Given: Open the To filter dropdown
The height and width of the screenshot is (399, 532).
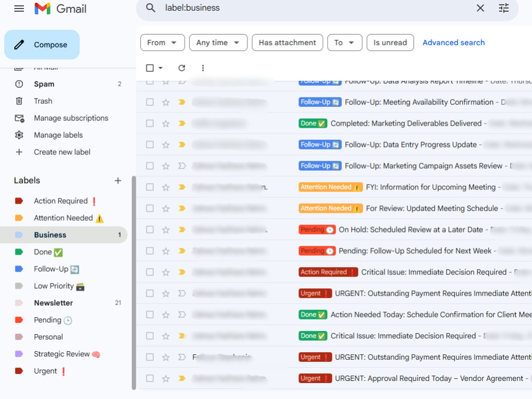Looking at the screenshot, I should pyautogui.click(x=344, y=43).
